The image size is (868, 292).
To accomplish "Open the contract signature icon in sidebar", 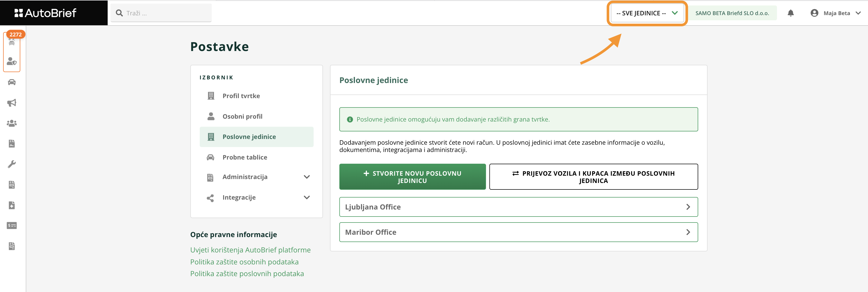I will (12, 144).
